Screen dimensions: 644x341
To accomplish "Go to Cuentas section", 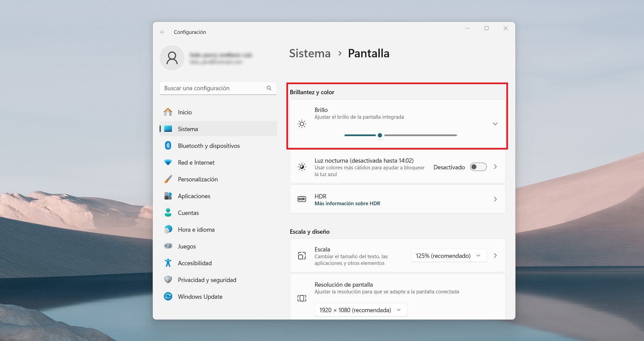I will tap(218, 213).
